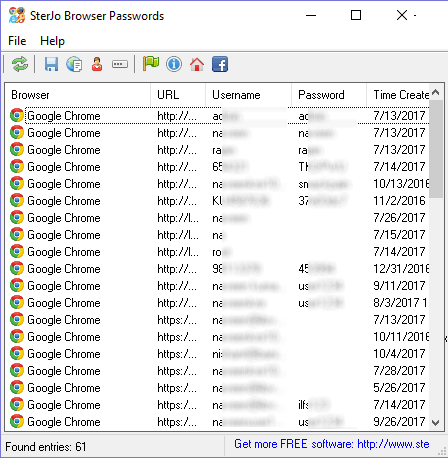Viewport: 448px width, 458px height.
Task: Click the vertical scrollbar thumb
Action: (x=435, y=148)
